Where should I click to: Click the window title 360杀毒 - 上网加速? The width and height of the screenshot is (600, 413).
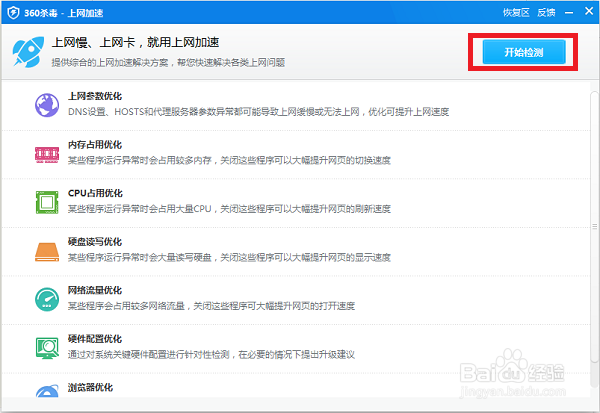tap(64, 13)
